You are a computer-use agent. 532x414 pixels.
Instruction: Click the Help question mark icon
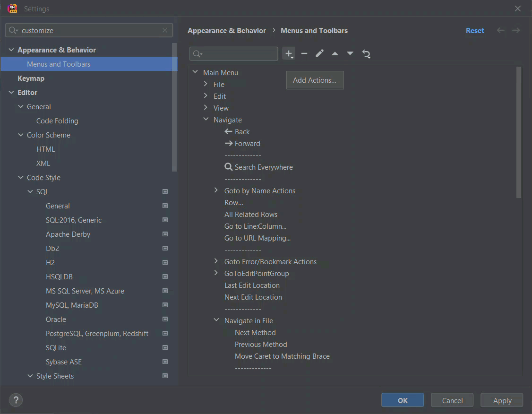pyautogui.click(x=16, y=400)
